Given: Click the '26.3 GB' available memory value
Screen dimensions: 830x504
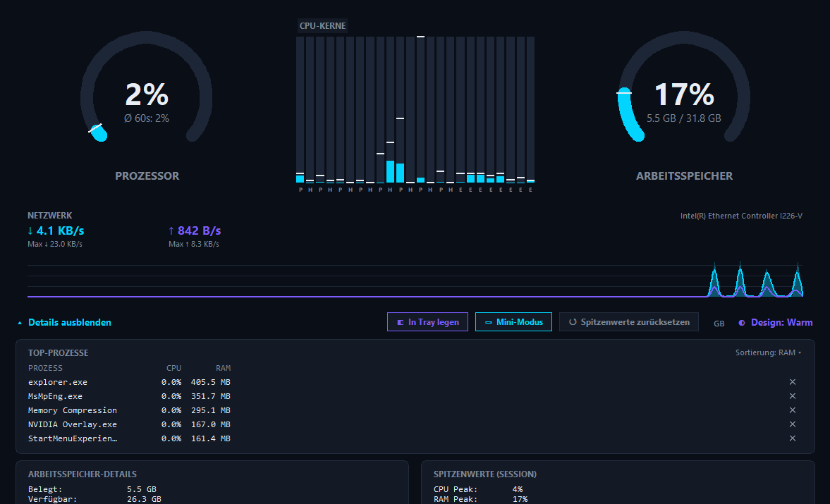Looking at the screenshot, I should click(x=144, y=498).
